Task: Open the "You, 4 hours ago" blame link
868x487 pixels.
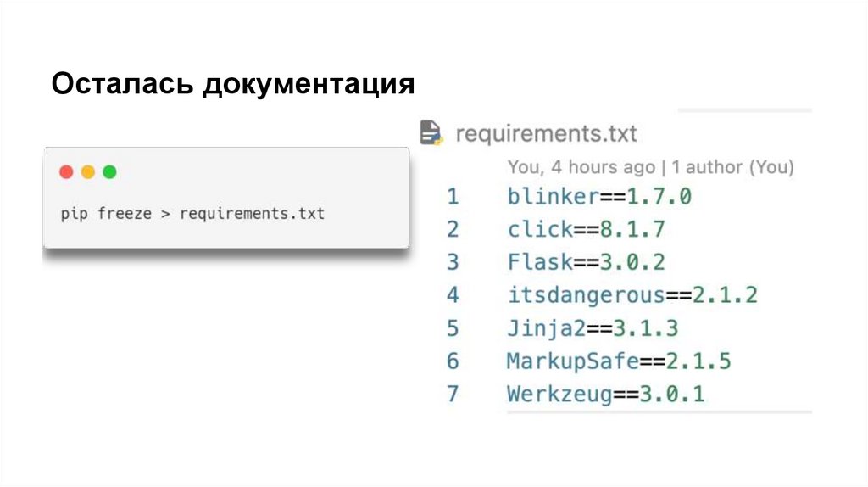Action: tap(581, 167)
